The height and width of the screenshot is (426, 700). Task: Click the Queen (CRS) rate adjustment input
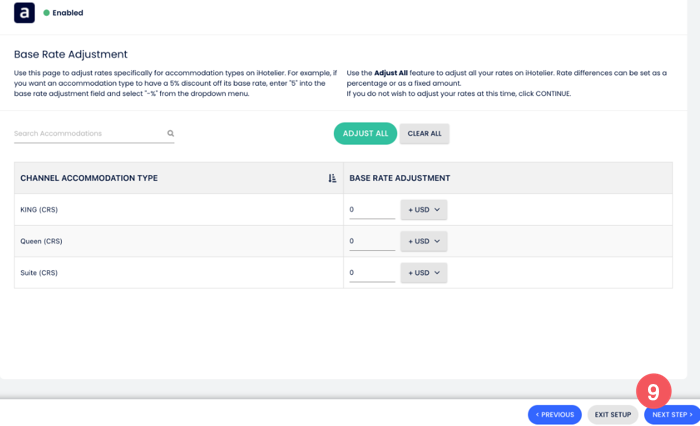[x=371, y=241]
